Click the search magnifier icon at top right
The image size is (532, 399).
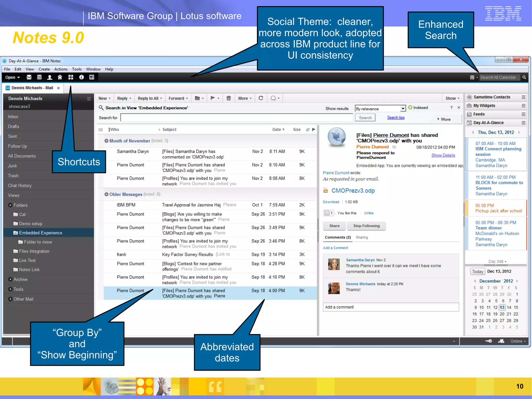click(524, 77)
